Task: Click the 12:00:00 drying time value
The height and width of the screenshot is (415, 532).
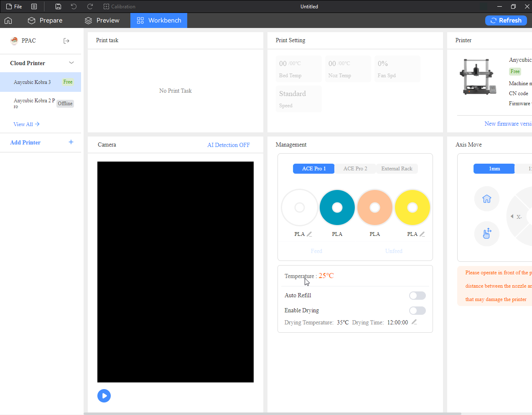Action: tap(397, 322)
